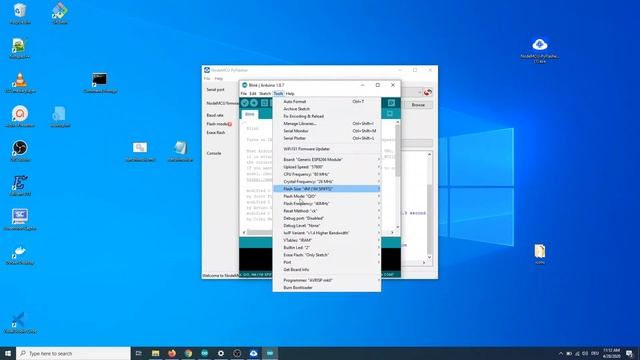640x360 pixels.
Task: Expand the Crystal Frequency submenu
Action: click(x=327, y=182)
